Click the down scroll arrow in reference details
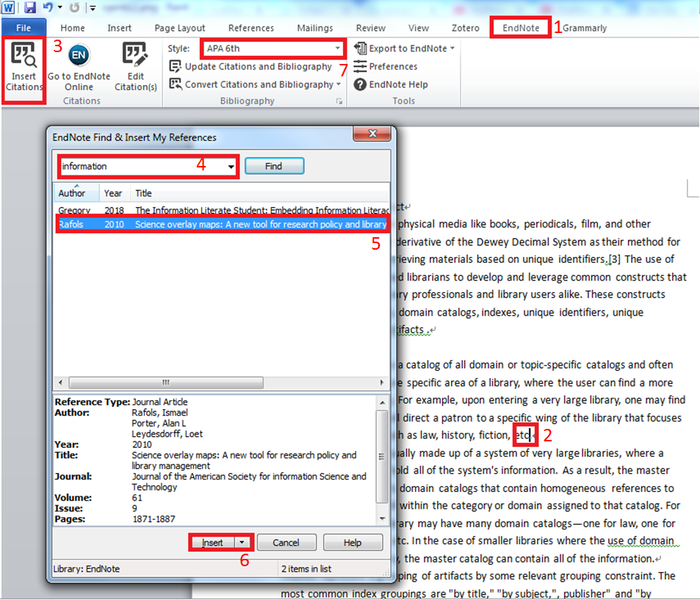This screenshot has height=600, width=700. [382, 518]
